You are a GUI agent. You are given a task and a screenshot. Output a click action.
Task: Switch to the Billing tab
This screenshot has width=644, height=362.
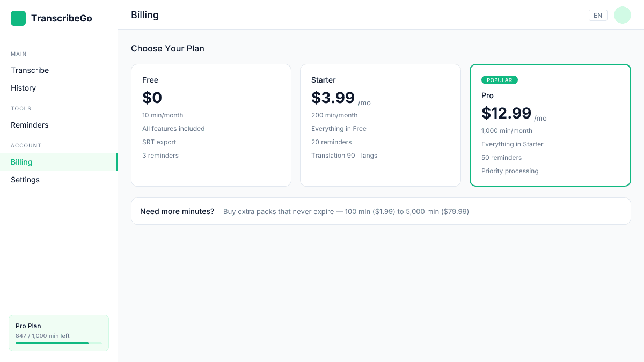[x=21, y=162]
